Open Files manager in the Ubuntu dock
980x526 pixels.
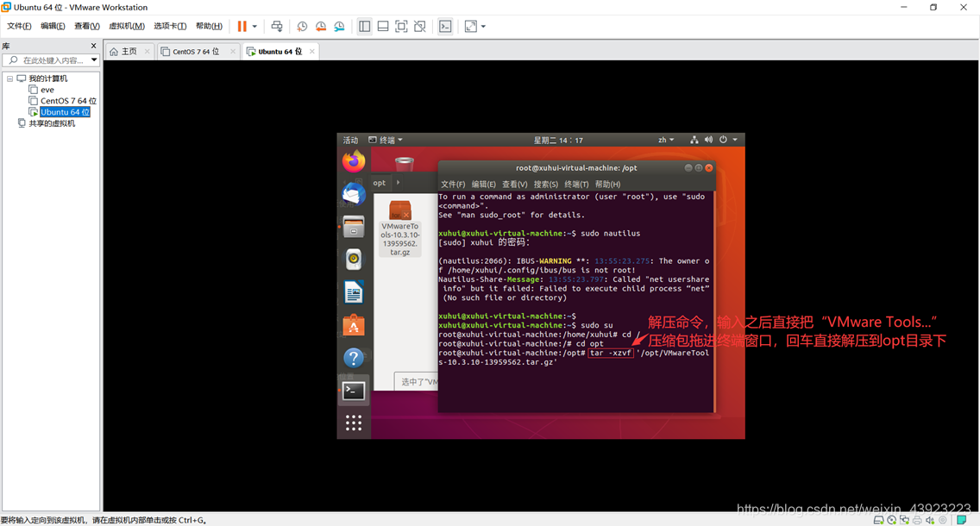[354, 227]
